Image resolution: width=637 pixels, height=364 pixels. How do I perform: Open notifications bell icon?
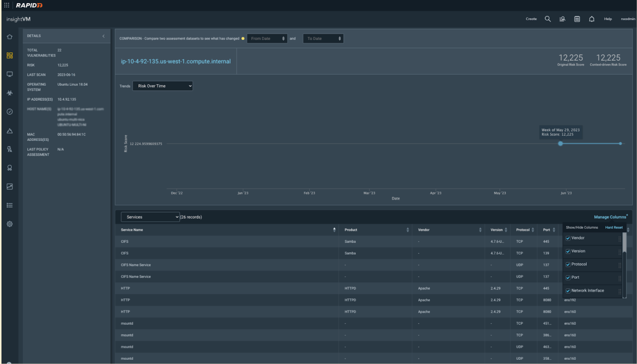click(592, 19)
